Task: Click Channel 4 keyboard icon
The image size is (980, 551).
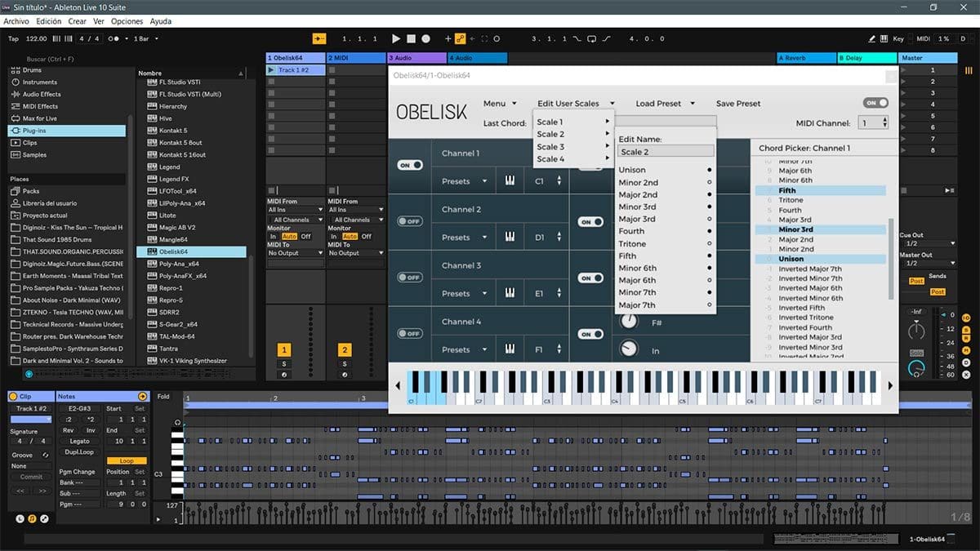Action: [x=510, y=349]
